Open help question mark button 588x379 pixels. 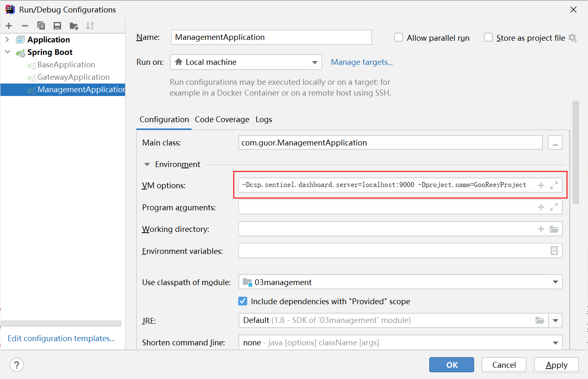pos(17,365)
